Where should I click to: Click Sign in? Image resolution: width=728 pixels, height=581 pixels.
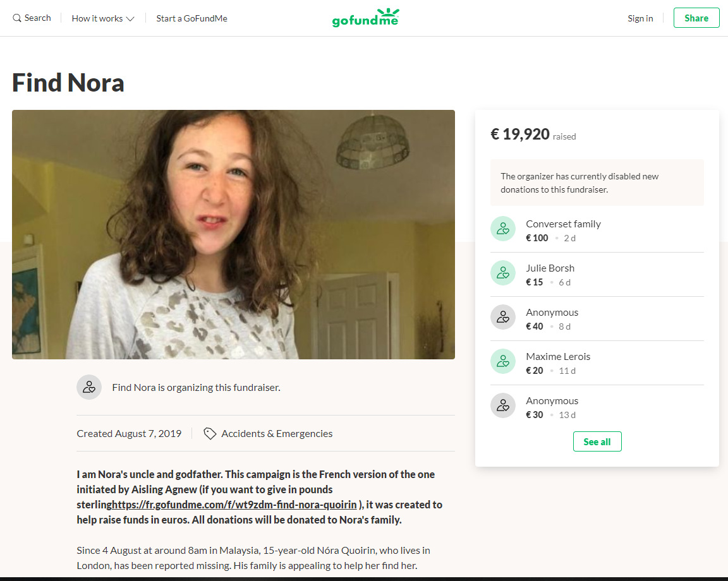640,18
